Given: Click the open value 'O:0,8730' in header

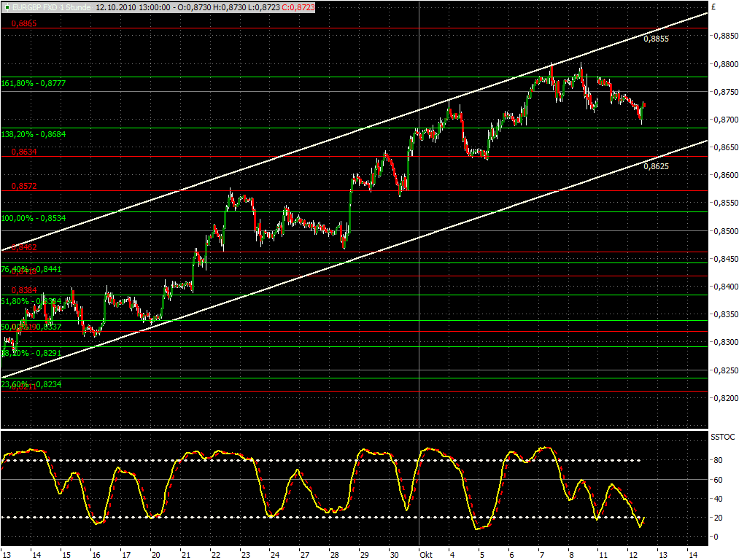Looking at the screenshot, I should [x=196, y=7].
